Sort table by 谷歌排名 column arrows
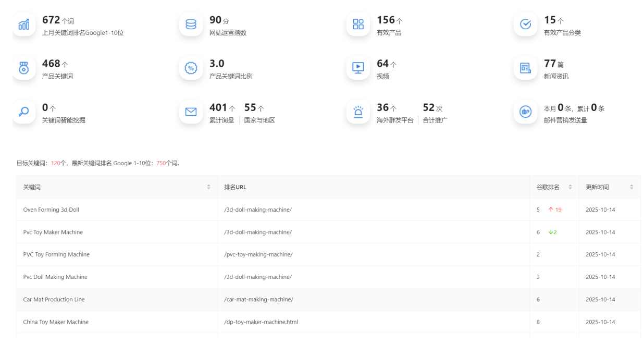 (x=570, y=187)
